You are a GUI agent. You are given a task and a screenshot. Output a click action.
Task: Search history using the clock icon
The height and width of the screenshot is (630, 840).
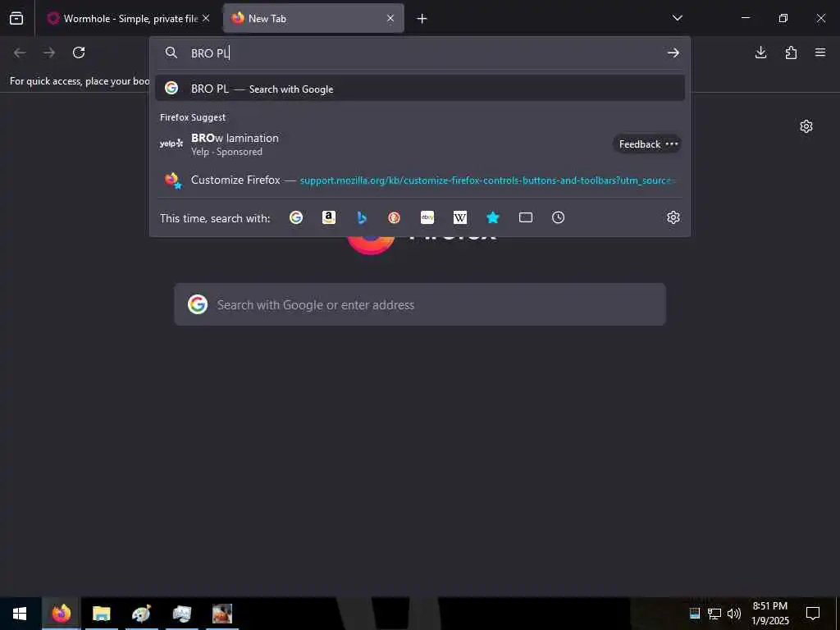pyautogui.click(x=558, y=217)
